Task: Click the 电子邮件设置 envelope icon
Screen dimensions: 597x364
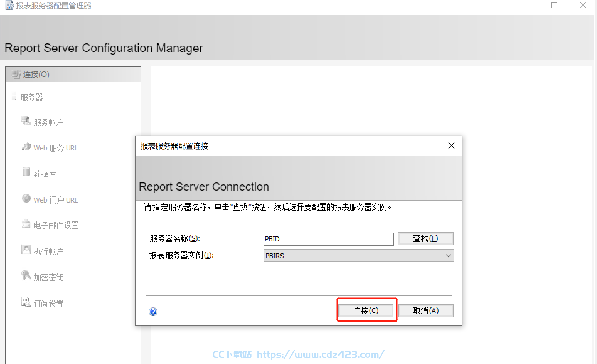Action: pyautogui.click(x=26, y=224)
